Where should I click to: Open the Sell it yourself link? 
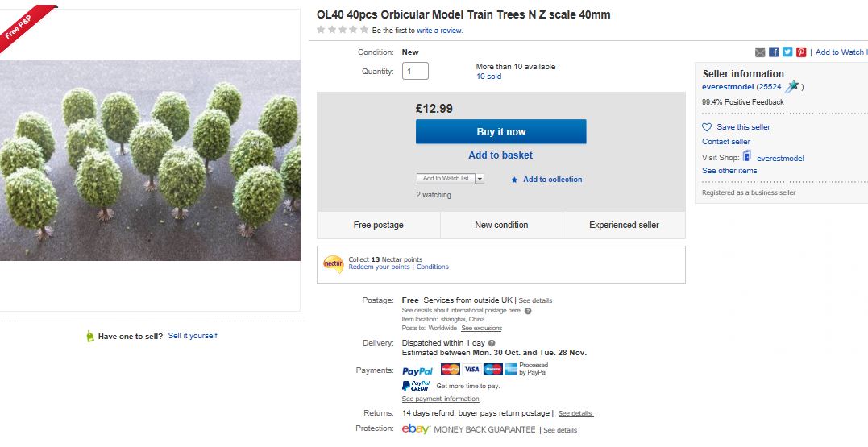coord(193,336)
